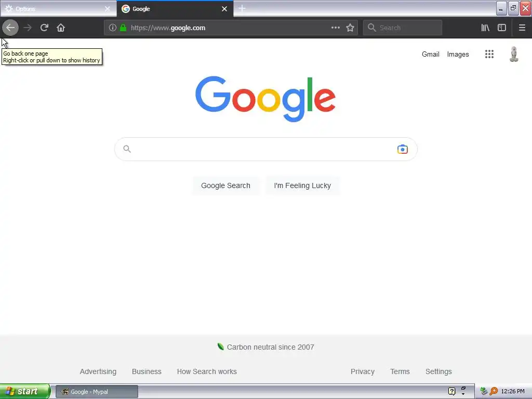Show site information icon in address bar

click(113, 28)
